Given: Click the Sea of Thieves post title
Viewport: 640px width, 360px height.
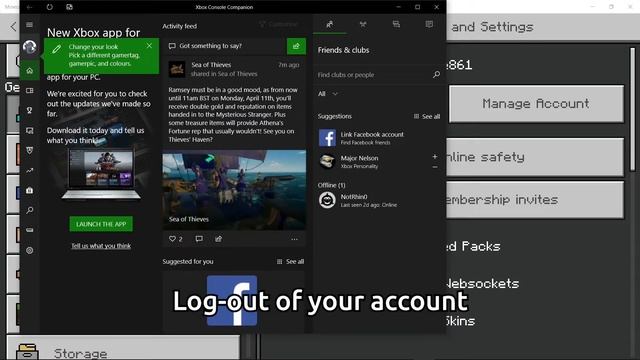Looking at the screenshot, I should coord(211,64).
